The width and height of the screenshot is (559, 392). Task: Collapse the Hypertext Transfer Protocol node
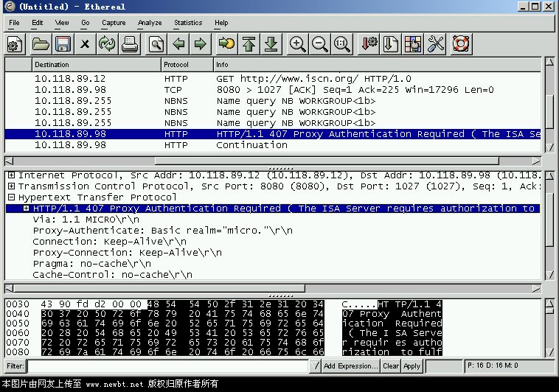click(x=11, y=197)
